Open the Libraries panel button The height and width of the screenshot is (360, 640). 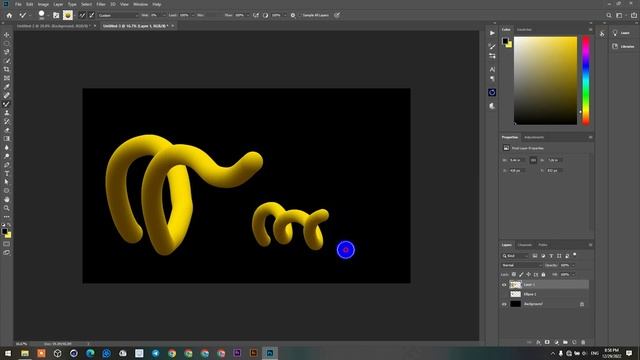pyautogui.click(x=624, y=47)
